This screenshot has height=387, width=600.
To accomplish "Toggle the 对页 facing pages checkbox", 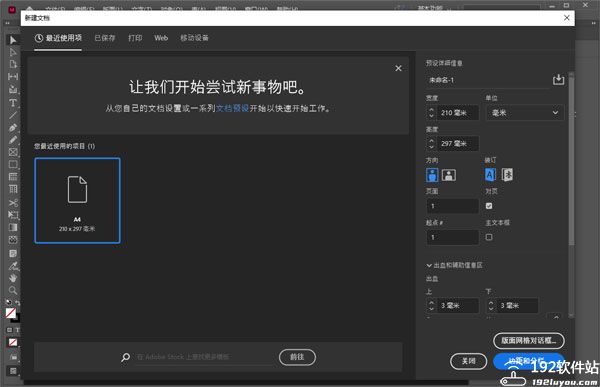I will point(489,206).
